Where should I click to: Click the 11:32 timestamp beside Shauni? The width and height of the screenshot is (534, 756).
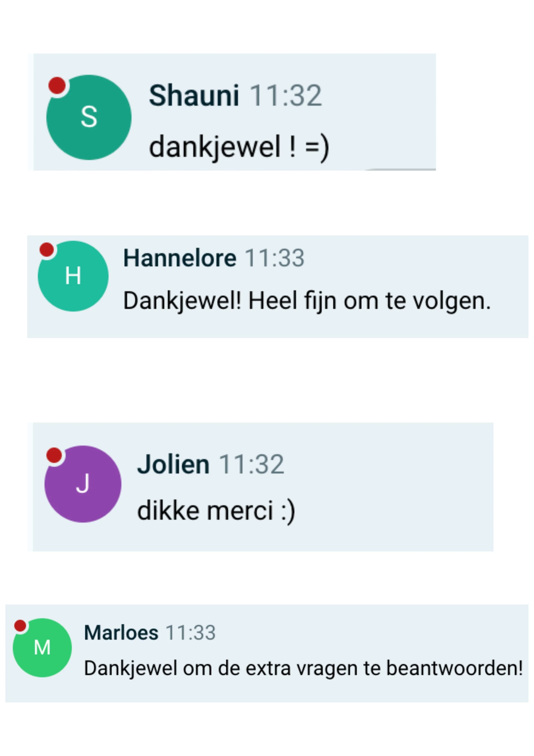pos(286,96)
